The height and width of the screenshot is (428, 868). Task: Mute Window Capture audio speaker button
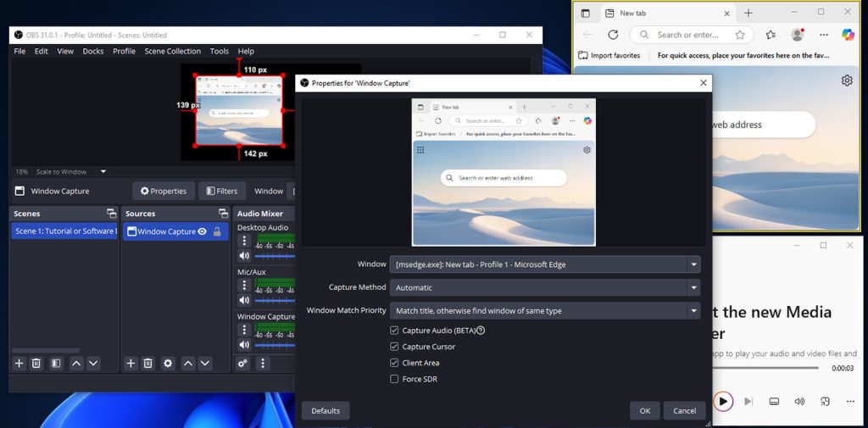click(244, 344)
